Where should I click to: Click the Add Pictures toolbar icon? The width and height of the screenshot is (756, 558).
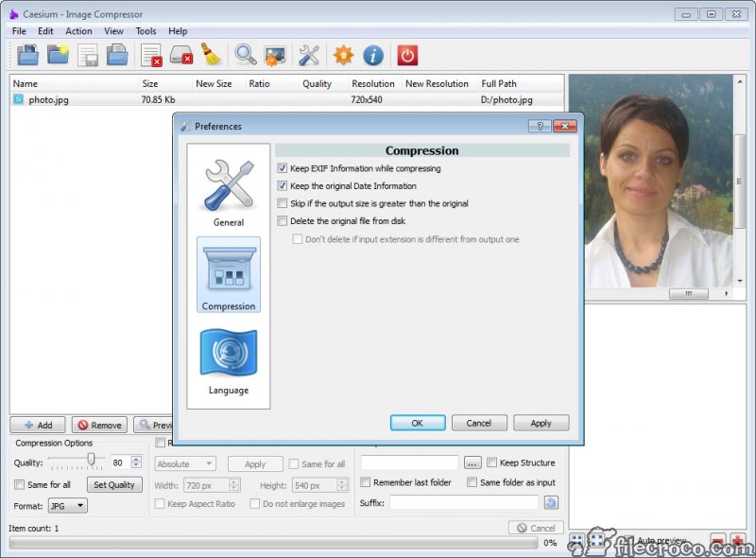click(28, 55)
